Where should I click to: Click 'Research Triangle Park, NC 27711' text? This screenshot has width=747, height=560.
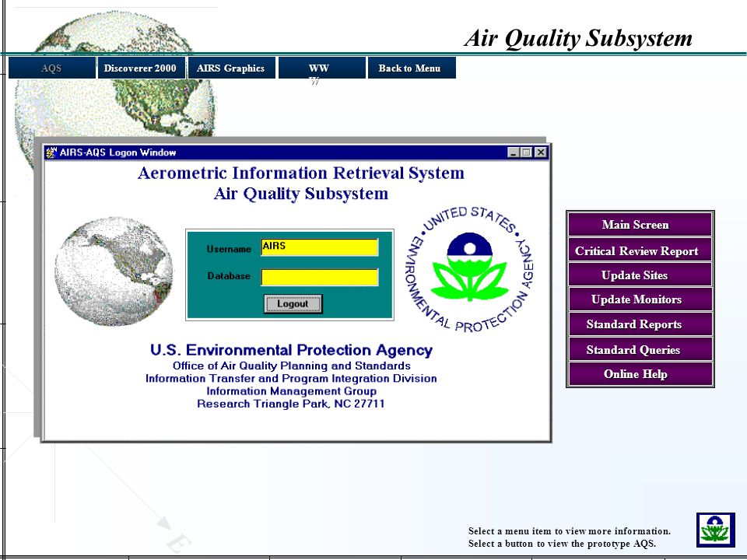[x=290, y=404]
